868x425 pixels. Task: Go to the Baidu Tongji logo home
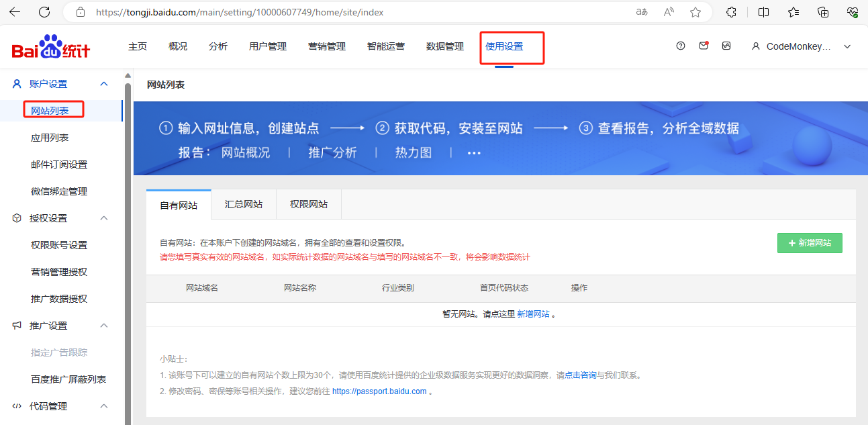[51, 47]
